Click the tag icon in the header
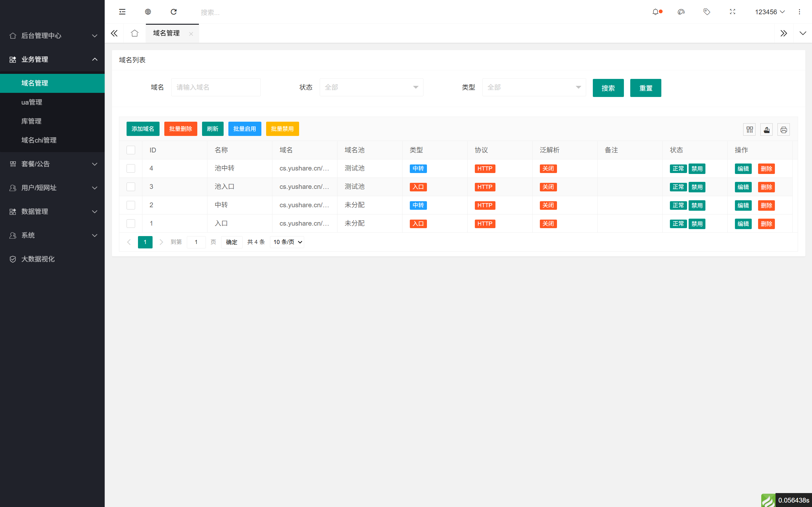This screenshot has width=812, height=507. pyautogui.click(x=707, y=12)
